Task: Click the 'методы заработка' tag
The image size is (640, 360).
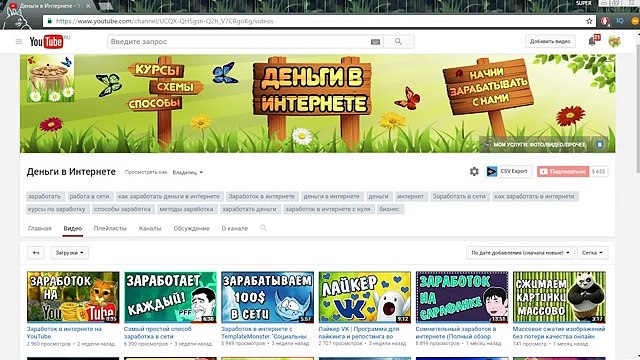Action: click(187, 209)
